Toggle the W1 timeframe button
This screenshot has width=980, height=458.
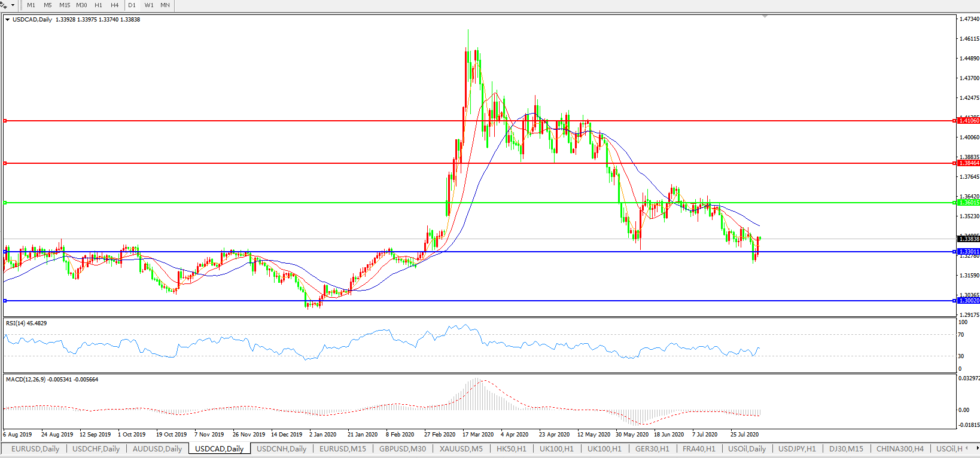click(149, 5)
